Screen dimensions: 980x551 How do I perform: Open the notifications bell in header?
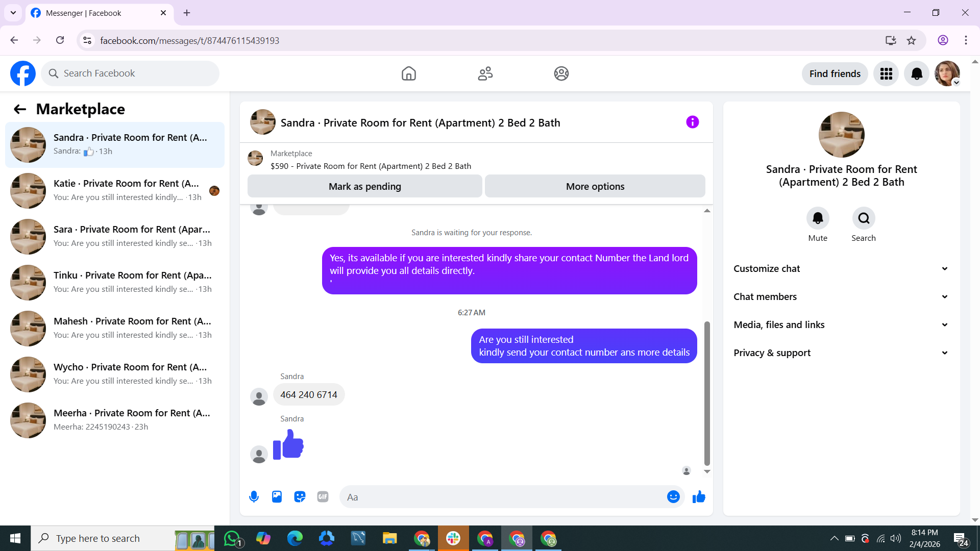[x=917, y=74]
